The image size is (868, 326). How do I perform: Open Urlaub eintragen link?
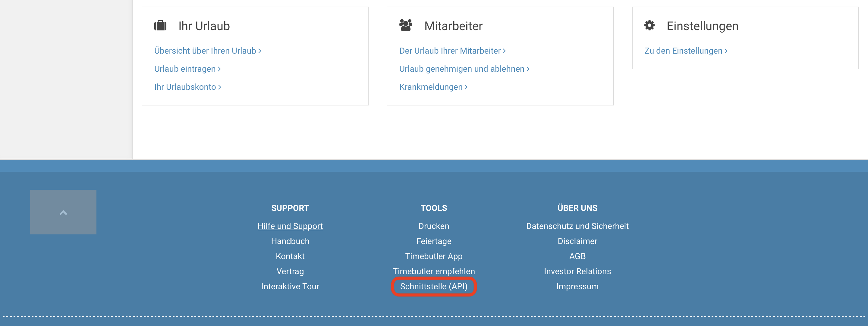pyautogui.click(x=187, y=69)
